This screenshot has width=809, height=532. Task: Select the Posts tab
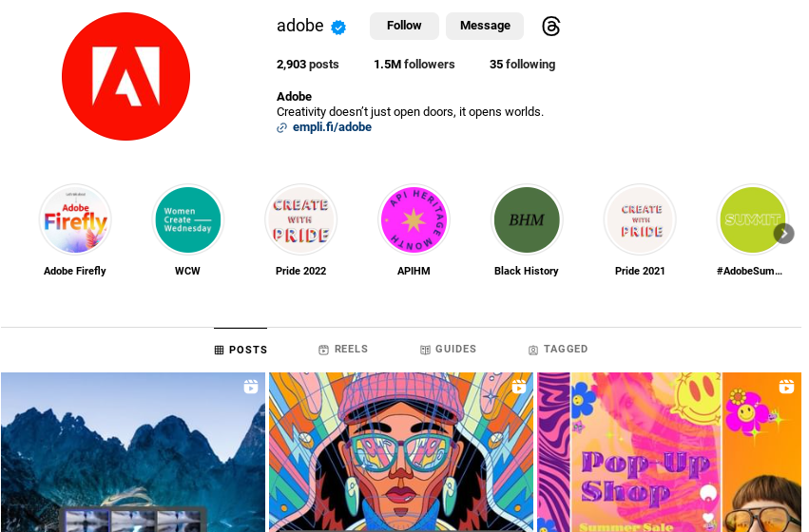tap(241, 350)
